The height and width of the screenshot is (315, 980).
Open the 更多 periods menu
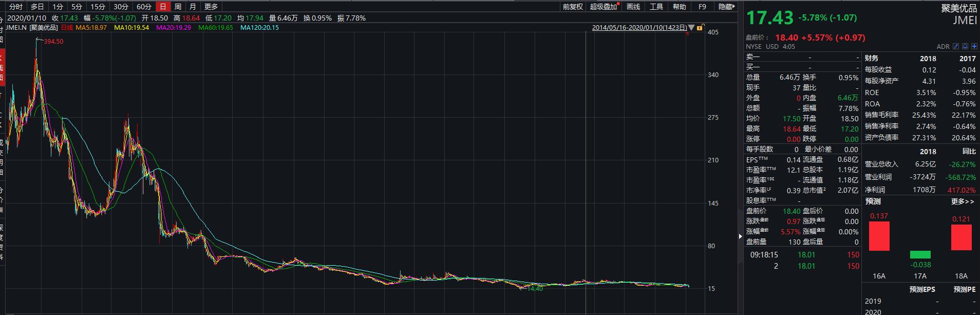tap(211, 7)
